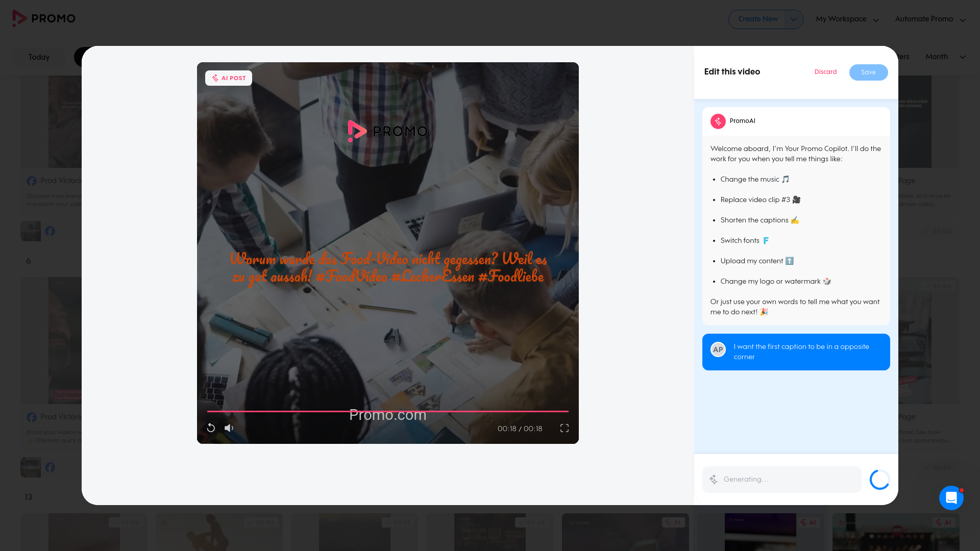Select 'Change my logo or watermark' suggestion
980x551 pixels.
coord(775,282)
